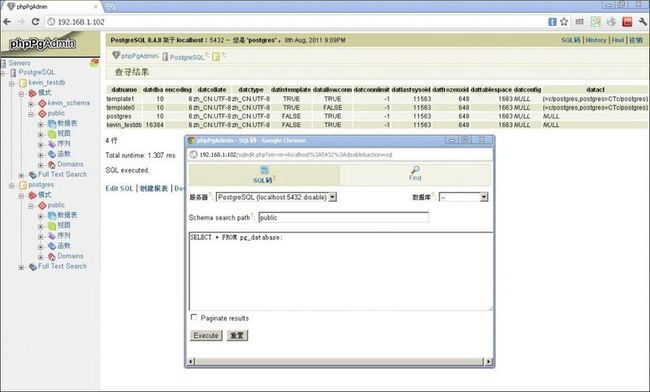Screen dimensions: 650x392
Task: Click the browser forward arrow
Action: (x=21, y=22)
